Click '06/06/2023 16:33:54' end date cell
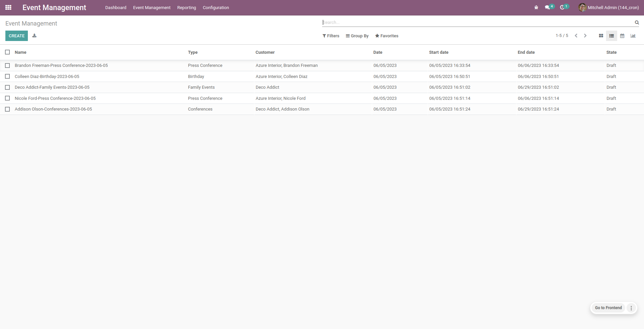The width and height of the screenshot is (644, 329). tap(538, 66)
